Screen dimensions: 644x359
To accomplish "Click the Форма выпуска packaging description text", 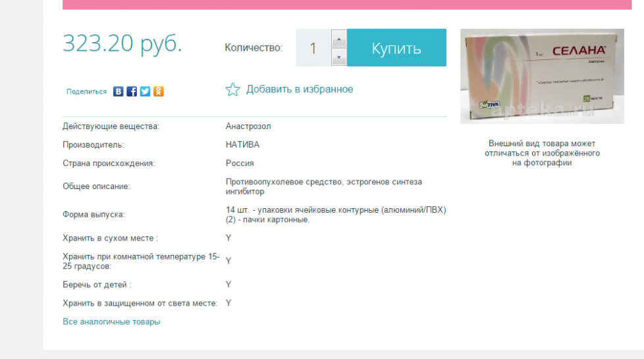I will pos(336,215).
